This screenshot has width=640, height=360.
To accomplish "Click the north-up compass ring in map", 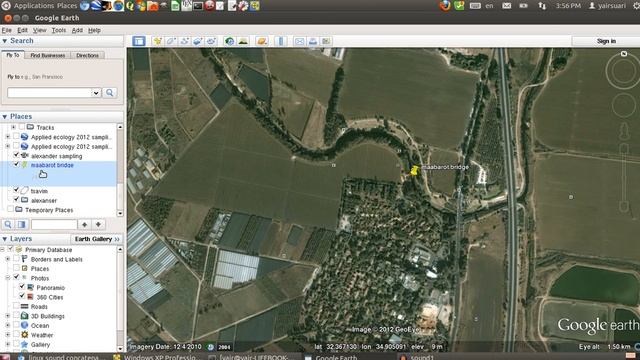I will pyautogui.click(x=623, y=71).
